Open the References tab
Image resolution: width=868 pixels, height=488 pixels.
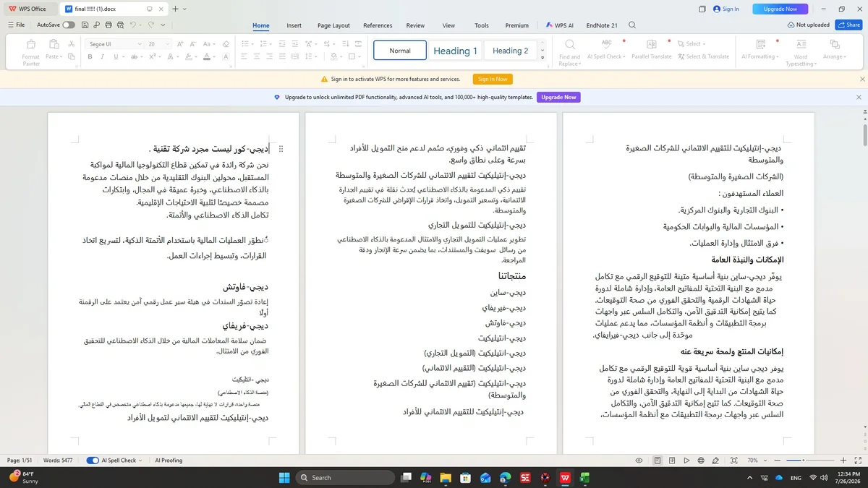[378, 25]
